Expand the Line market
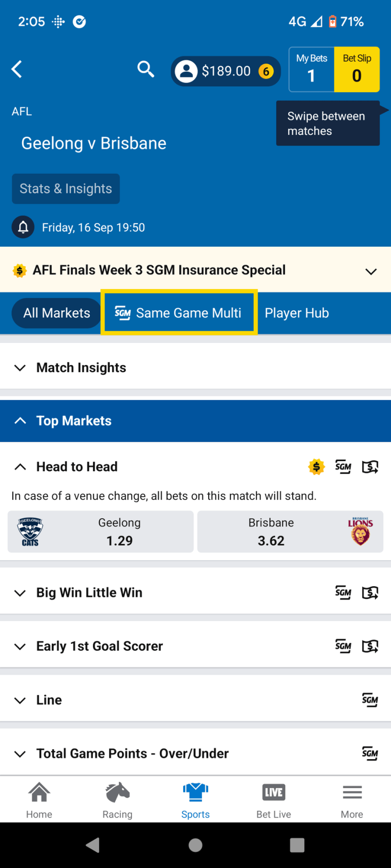Viewport: 391px width, 868px height. click(195, 700)
